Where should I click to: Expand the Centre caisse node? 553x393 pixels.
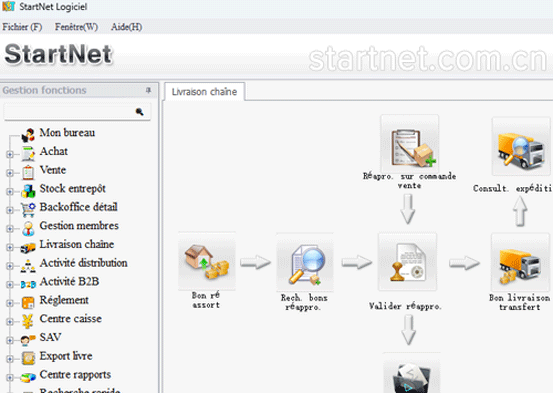10,322
